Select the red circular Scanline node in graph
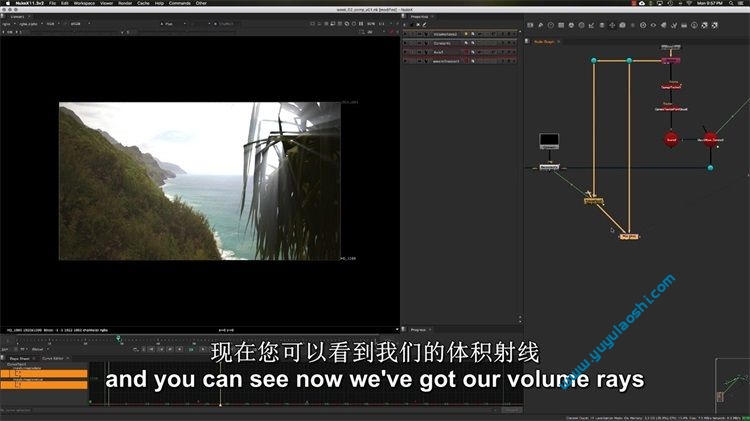 coord(671,140)
